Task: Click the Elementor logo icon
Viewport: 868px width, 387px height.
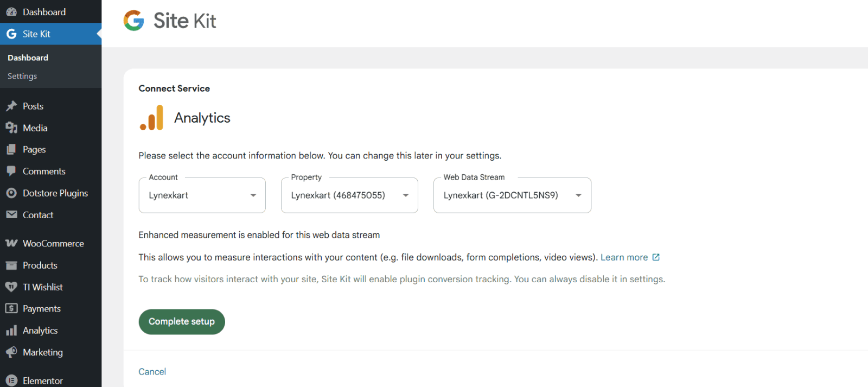Action: click(11, 380)
